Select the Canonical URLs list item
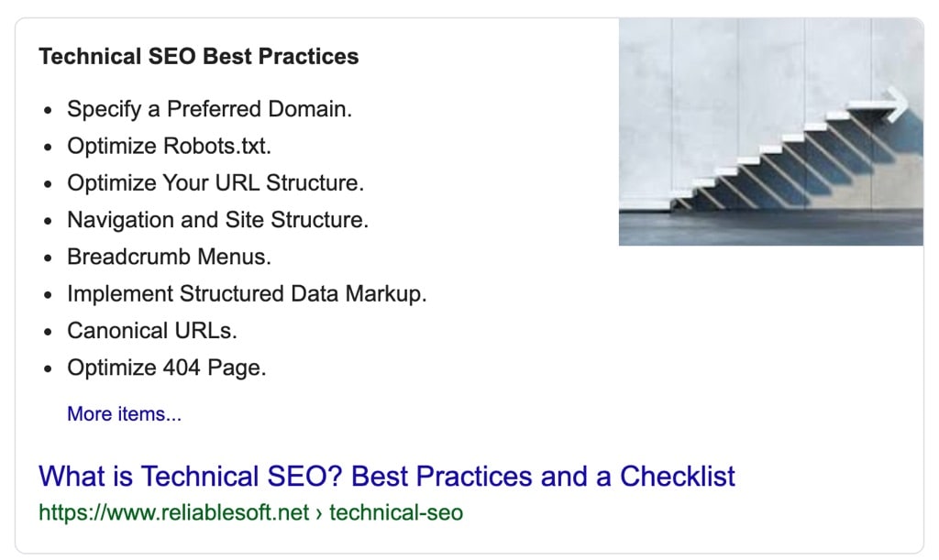Screen dimensions: 939x560 click(152, 331)
